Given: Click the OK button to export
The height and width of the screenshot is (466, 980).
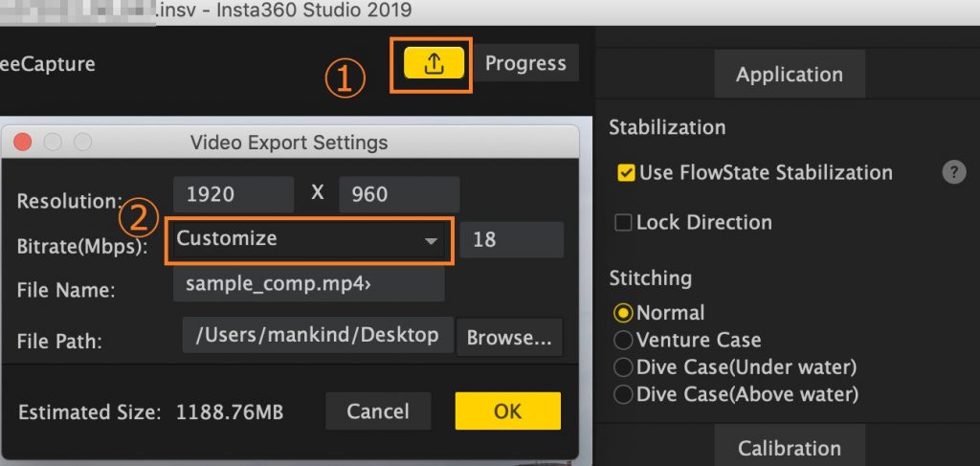Looking at the screenshot, I should click(x=507, y=411).
